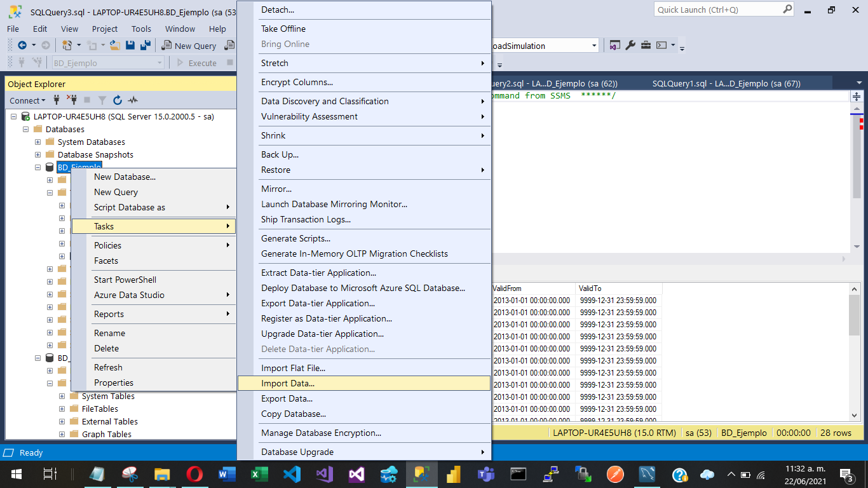Open the Connect dropdown in Object Explorer
The height and width of the screenshot is (488, 868).
(27, 100)
